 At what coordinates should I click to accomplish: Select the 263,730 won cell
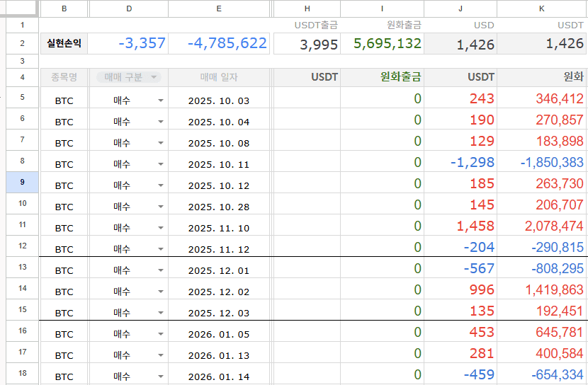542,183
